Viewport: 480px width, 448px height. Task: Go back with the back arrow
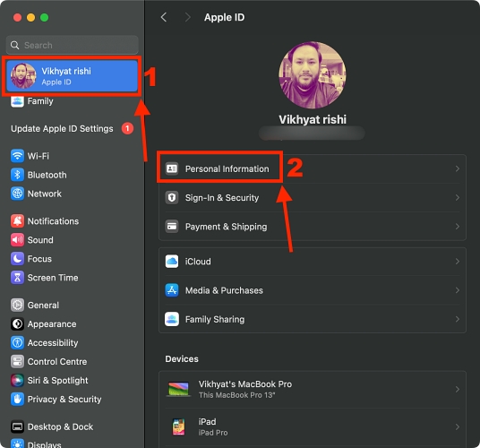164,17
